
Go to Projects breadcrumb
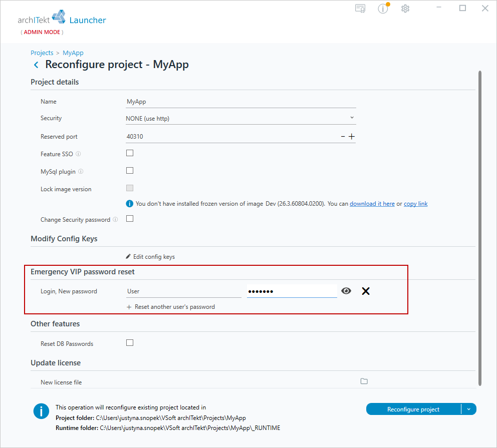coord(42,53)
